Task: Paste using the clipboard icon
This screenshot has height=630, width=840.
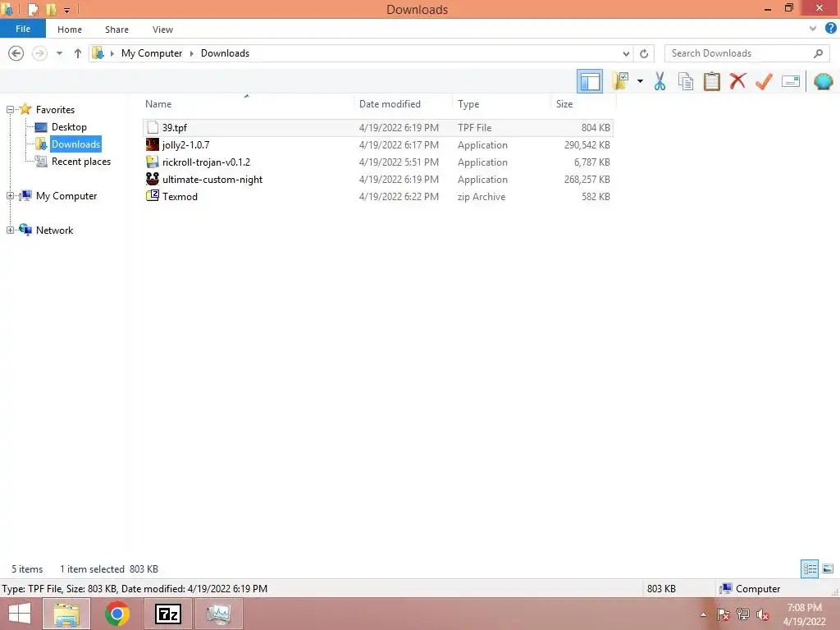Action: click(x=711, y=81)
